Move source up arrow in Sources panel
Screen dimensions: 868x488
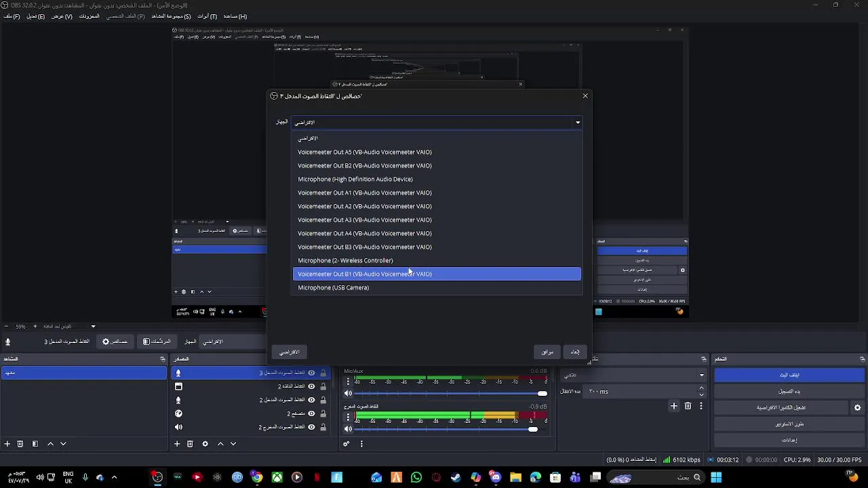click(220, 444)
